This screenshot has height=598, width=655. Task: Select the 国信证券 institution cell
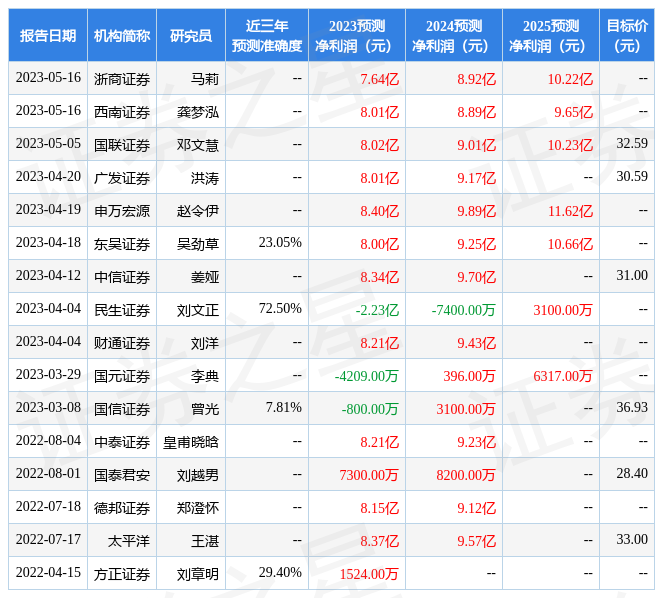(122, 409)
